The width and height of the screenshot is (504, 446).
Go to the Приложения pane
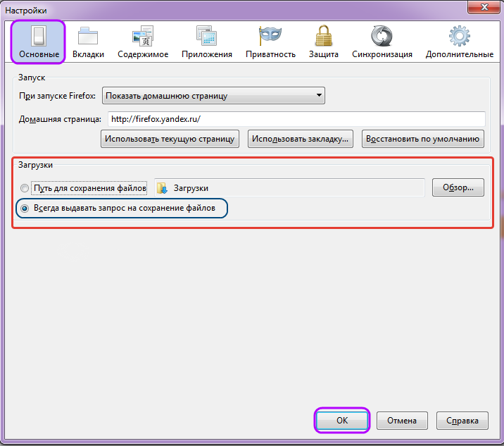click(207, 42)
